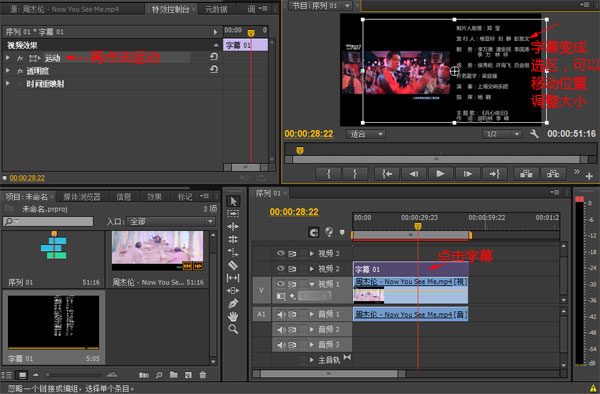Image resolution: width=600 pixels, height=394 pixels.
Task: Toggle eye visibility of 视频 1 track
Action: click(x=280, y=284)
